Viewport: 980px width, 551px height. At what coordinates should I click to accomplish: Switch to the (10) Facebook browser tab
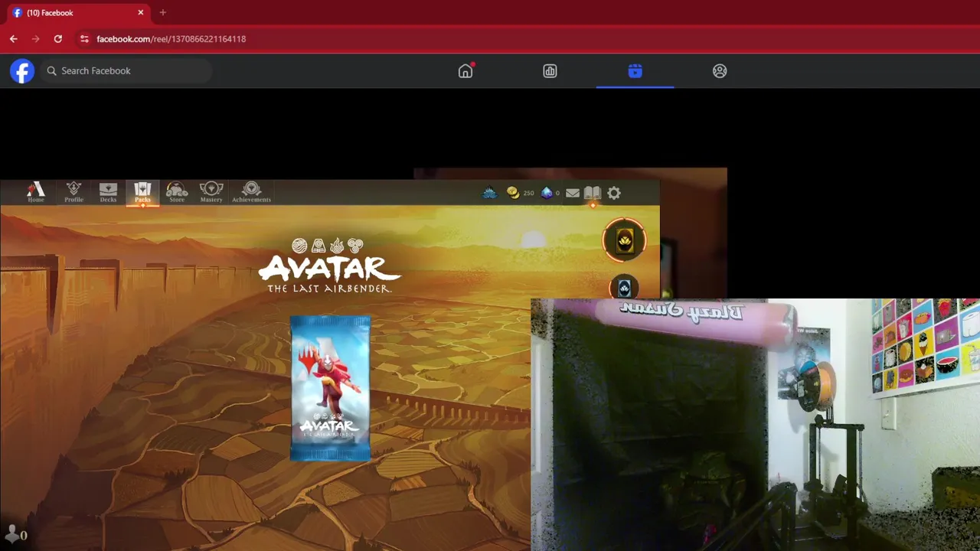pyautogui.click(x=77, y=13)
